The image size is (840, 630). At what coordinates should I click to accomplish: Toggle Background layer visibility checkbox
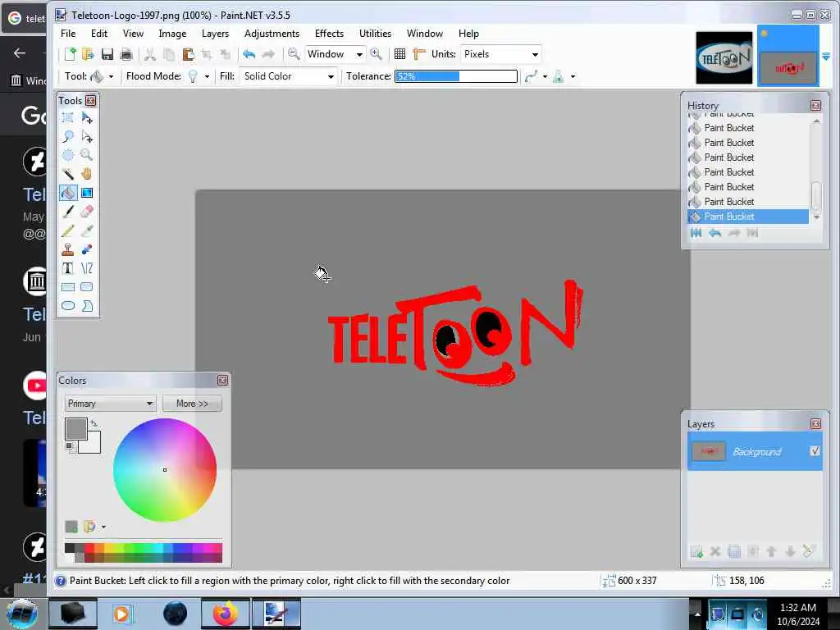point(815,451)
